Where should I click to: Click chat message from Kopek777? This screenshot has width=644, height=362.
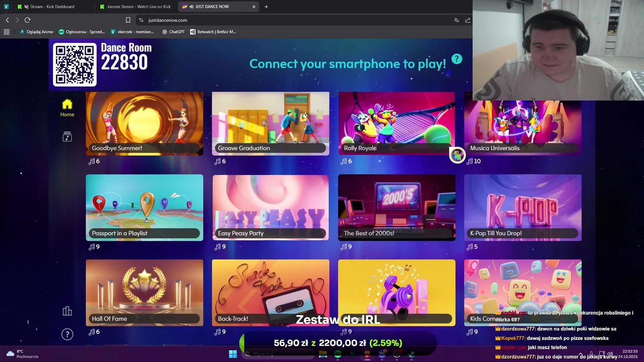(x=552, y=338)
